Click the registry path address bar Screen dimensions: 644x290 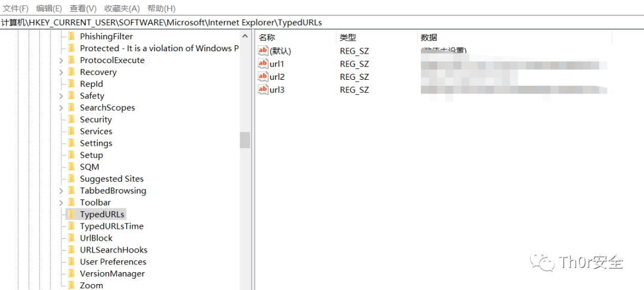pos(322,23)
